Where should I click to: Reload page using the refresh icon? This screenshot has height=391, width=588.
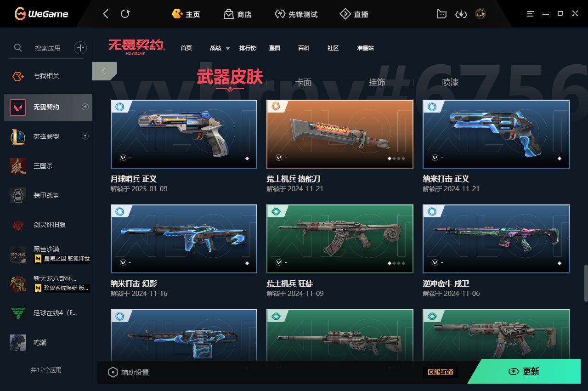pyautogui.click(x=125, y=14)
